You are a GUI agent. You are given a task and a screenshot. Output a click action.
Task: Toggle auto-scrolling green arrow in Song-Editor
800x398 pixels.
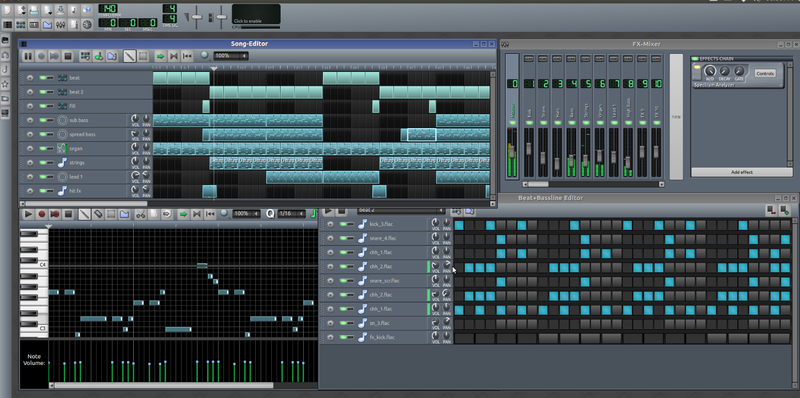(x=161, y=56)
